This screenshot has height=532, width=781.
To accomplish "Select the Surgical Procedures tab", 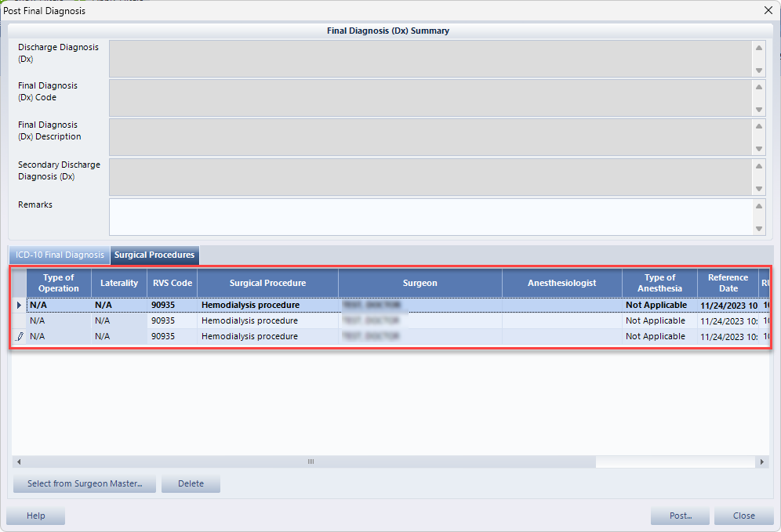I will [154, 255].
